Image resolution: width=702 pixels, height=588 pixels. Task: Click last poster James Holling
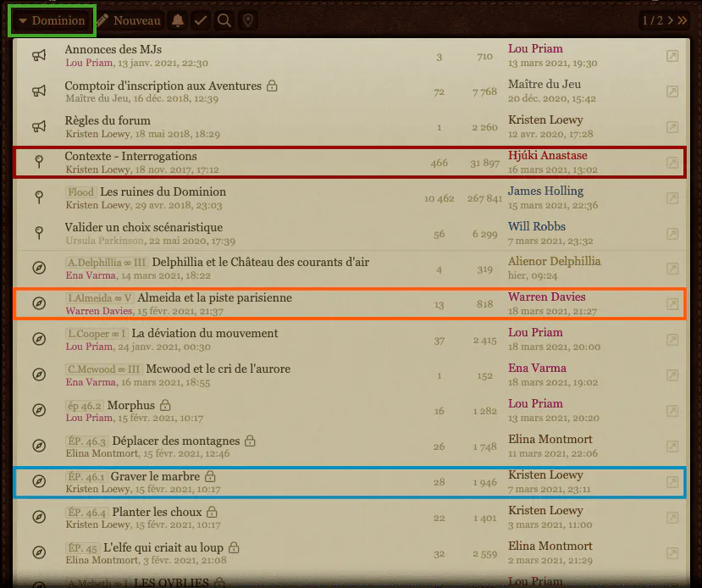click(x=545, y=191)
